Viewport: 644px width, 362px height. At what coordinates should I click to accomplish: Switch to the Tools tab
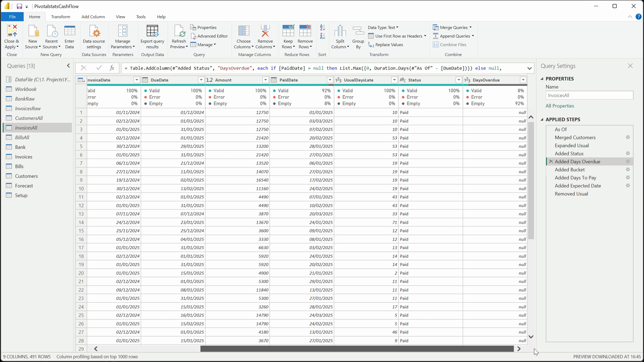pyautogui.click(x=141, y=16)
